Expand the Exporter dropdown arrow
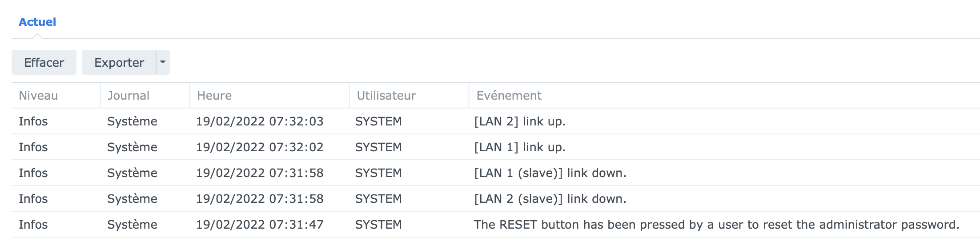The image size is (980, 242). [x=163, y=62]
